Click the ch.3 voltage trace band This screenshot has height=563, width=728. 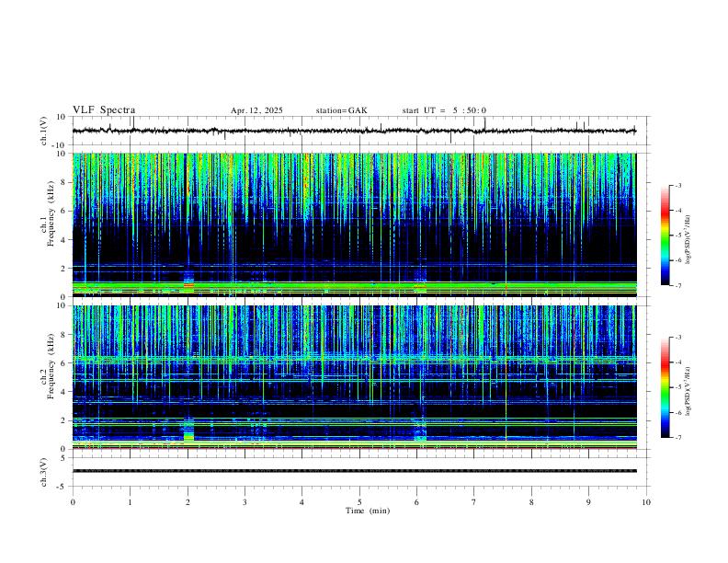tap(354, 471)
